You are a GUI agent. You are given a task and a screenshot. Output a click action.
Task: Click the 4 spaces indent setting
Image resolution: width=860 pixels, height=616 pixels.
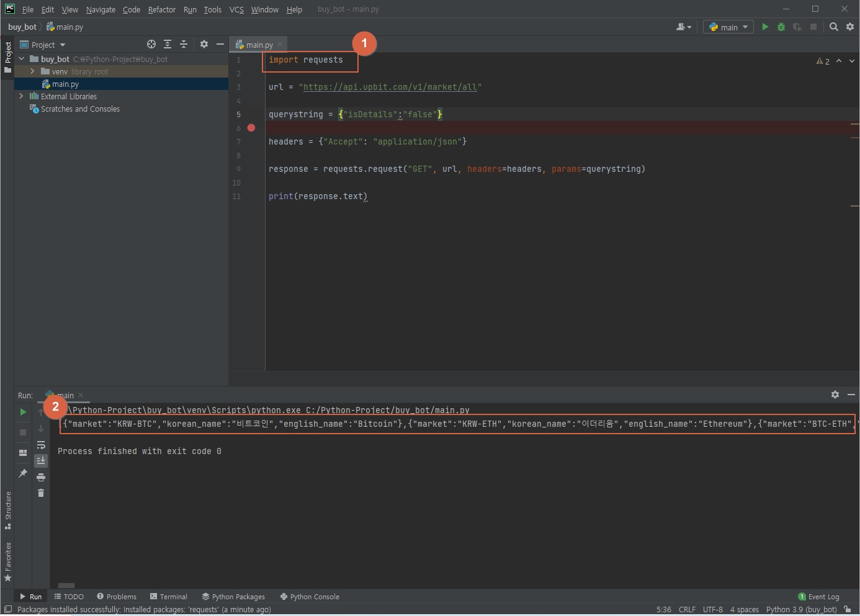click(744, 609)
